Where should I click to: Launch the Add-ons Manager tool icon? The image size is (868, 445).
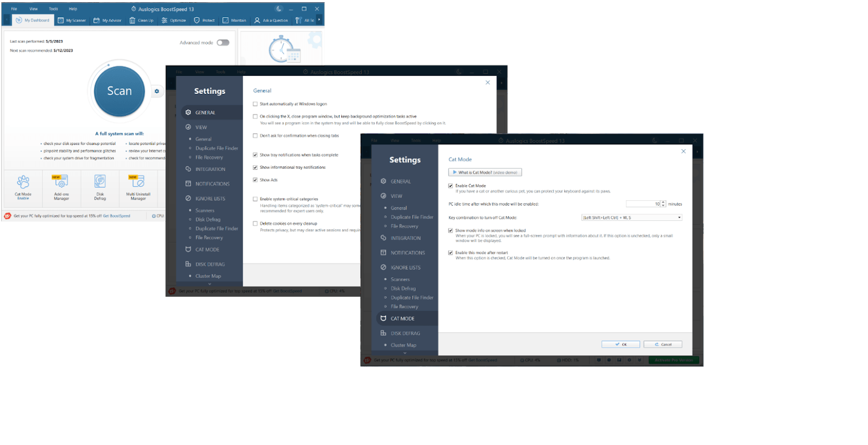point(61,181)
